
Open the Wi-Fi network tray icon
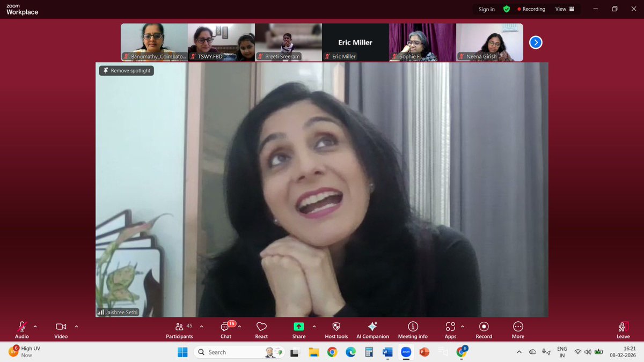point(577,352)
